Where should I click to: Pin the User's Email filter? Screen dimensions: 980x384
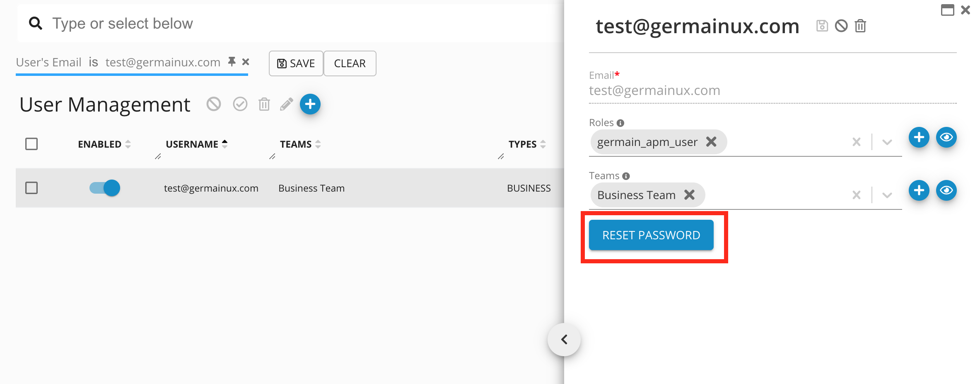coord(232,62)
